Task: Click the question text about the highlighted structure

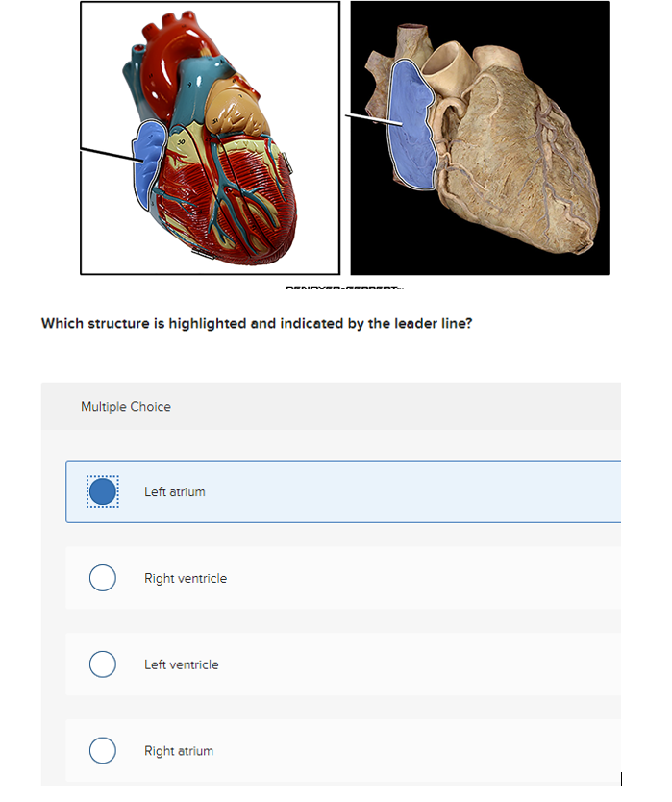Action: point(255,323)
